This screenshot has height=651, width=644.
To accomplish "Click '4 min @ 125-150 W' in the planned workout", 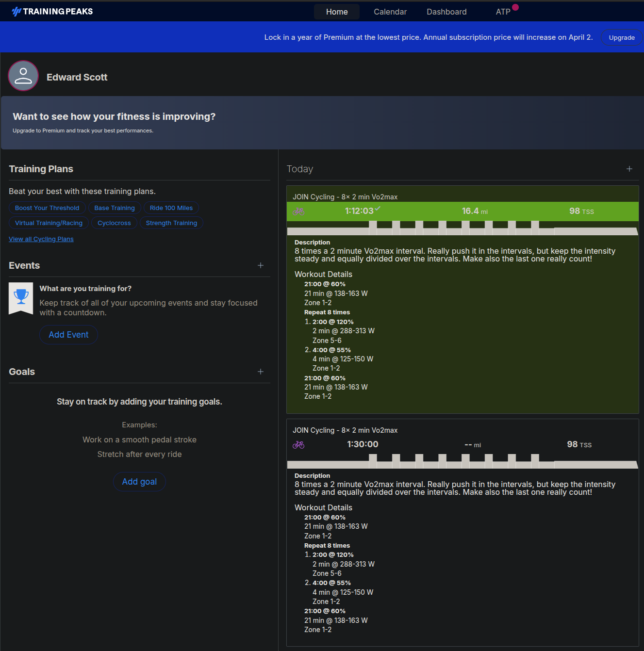I will coord(343,592).
